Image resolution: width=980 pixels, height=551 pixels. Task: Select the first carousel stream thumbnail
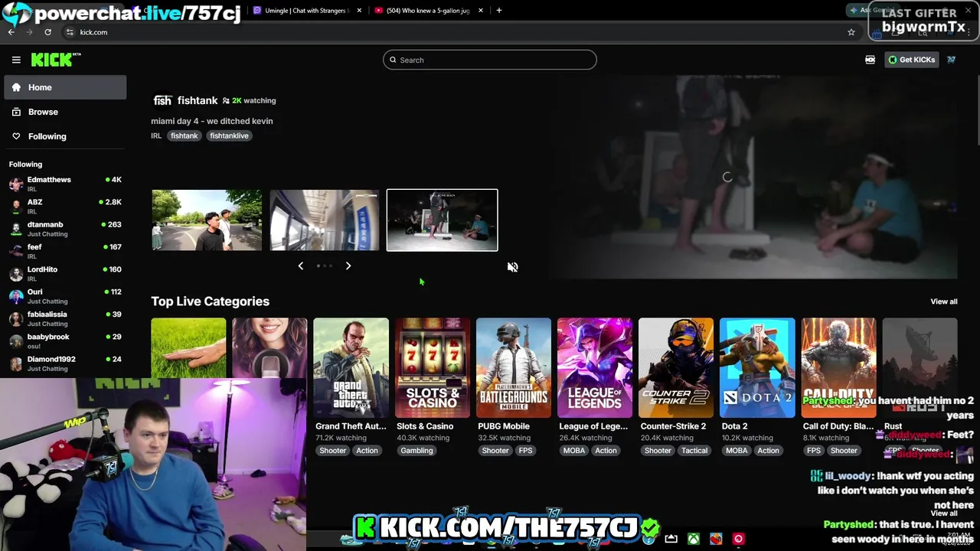tap(207, 220)
